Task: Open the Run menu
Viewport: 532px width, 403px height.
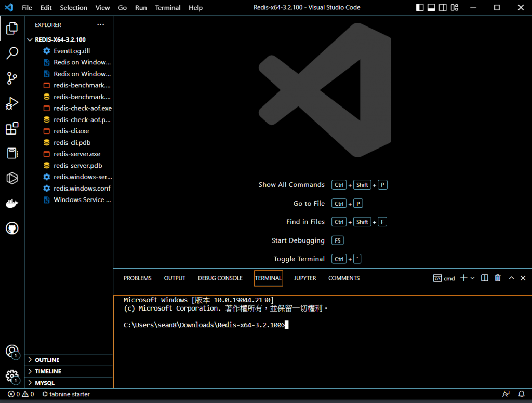Action: [x=141, y=7]
